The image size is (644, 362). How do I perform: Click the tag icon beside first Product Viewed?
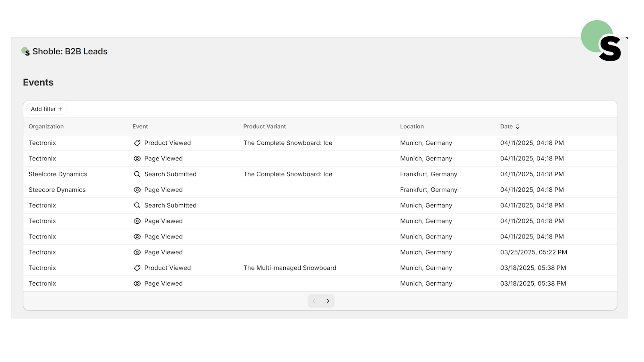tap(137, 143)
